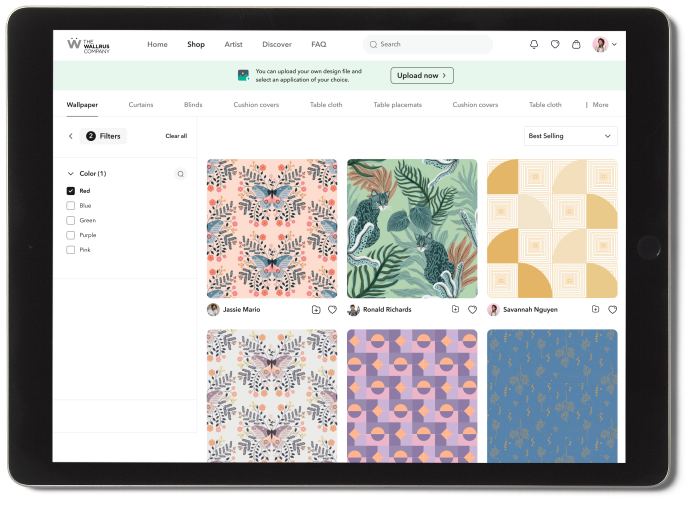Screen dimensions: 693x505
Task: Click the search icon beside Color filter
Action: click(x=180, y=174)
